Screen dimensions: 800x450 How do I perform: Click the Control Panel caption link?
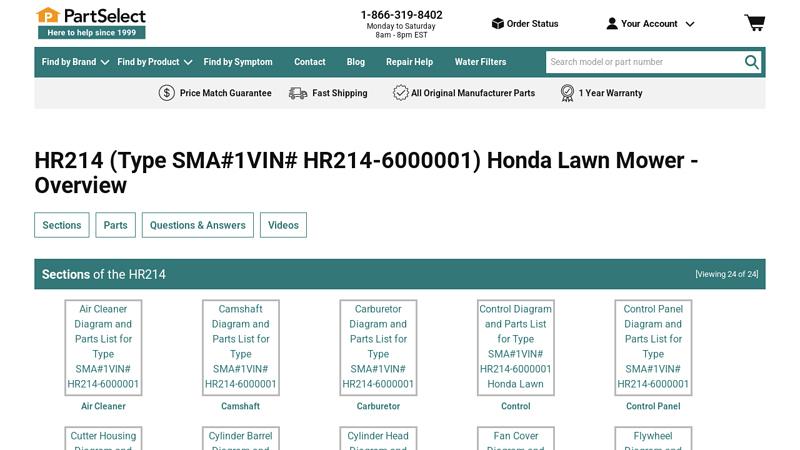coord(653,406)
